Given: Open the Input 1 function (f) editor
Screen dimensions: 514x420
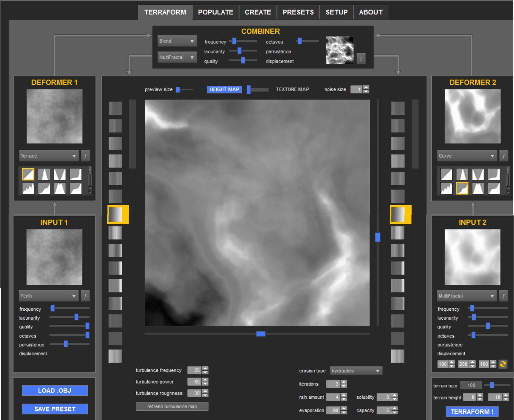Looking at the screenshot, I should click(x=85, y=296).
